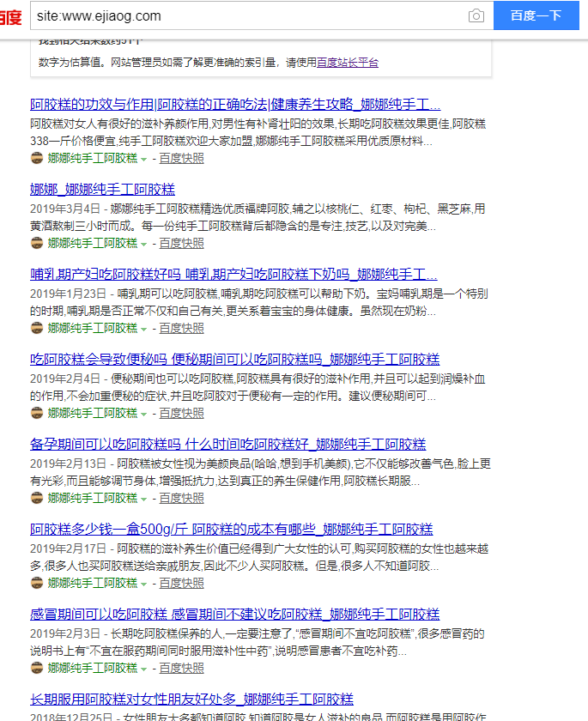
Task: Click the camera image-search icon
Action: click(476, 16)
